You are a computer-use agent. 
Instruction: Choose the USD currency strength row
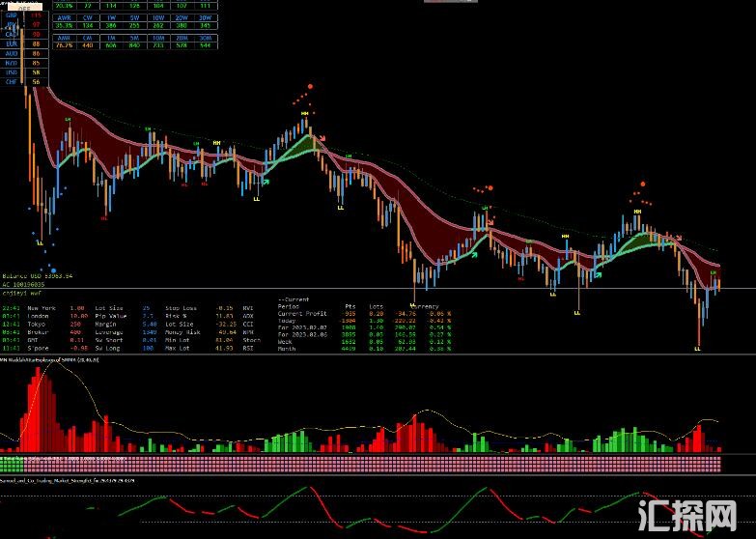(x=12, y=72)
